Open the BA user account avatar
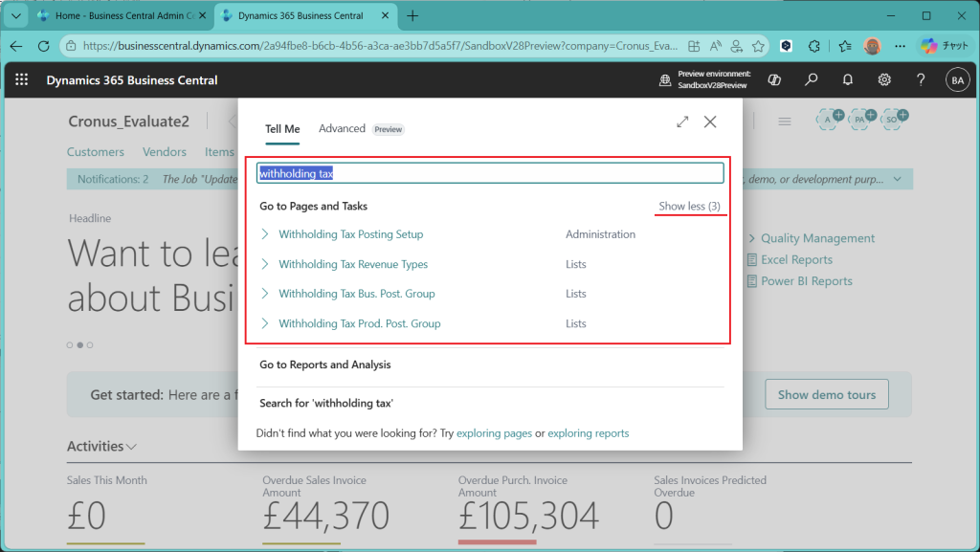The width and height of the screenshot is (980, 552). 957,80
